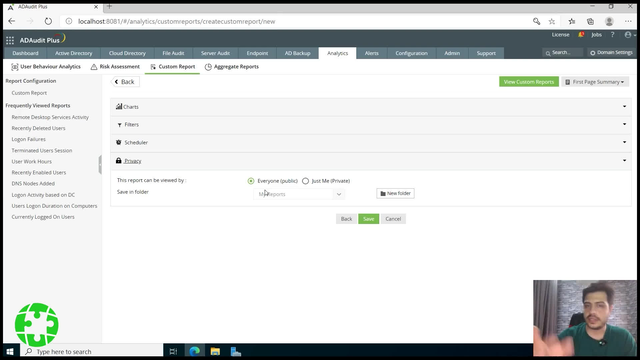Open the browser favorites list icon
The width and height of the screenshot is (640, 360).
572,21
